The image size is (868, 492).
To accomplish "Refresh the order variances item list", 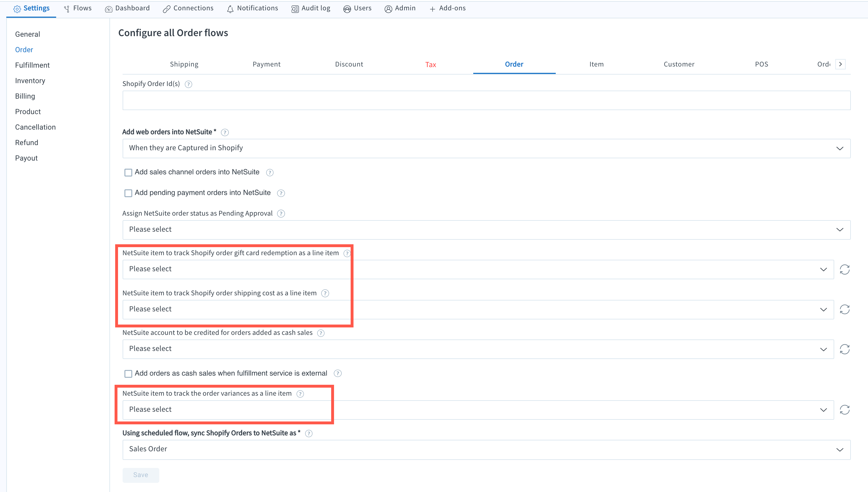I will point(845,409).
